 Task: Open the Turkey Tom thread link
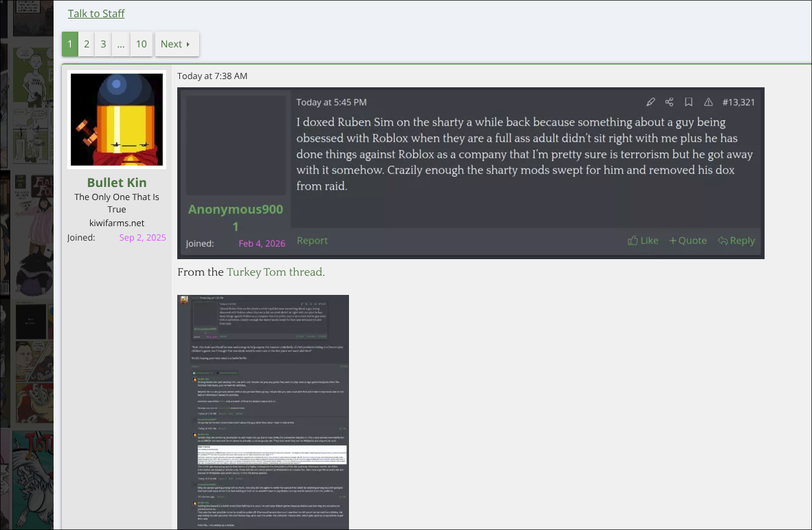(275, 272)
